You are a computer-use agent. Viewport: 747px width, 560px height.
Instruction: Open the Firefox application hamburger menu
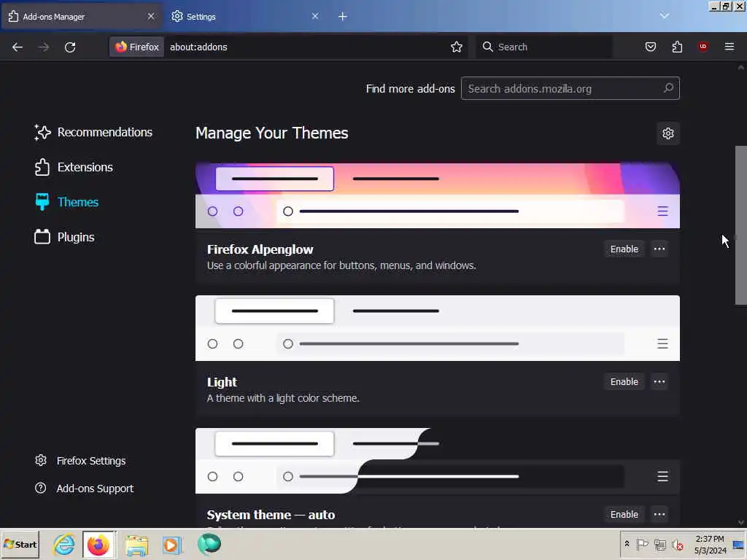coord(729,47)
